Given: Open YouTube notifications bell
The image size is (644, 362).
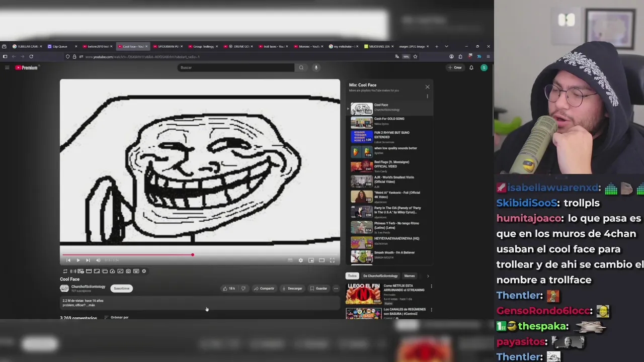Looking at the screenshot, I should click(471, 68).
